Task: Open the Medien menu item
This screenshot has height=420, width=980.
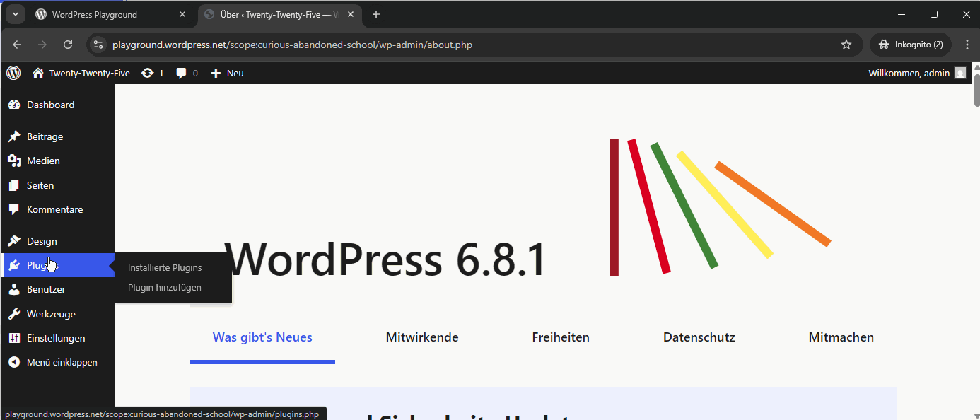Action: pos(57,161)
